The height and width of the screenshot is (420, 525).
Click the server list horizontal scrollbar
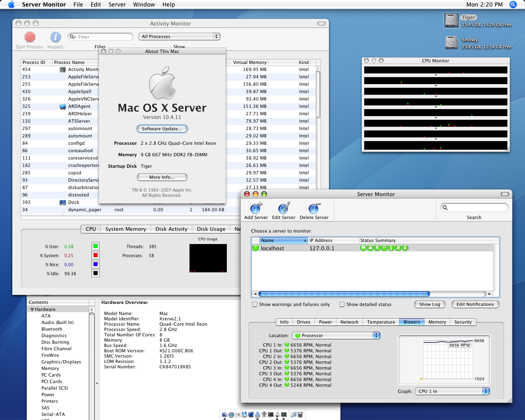(344, 294)
